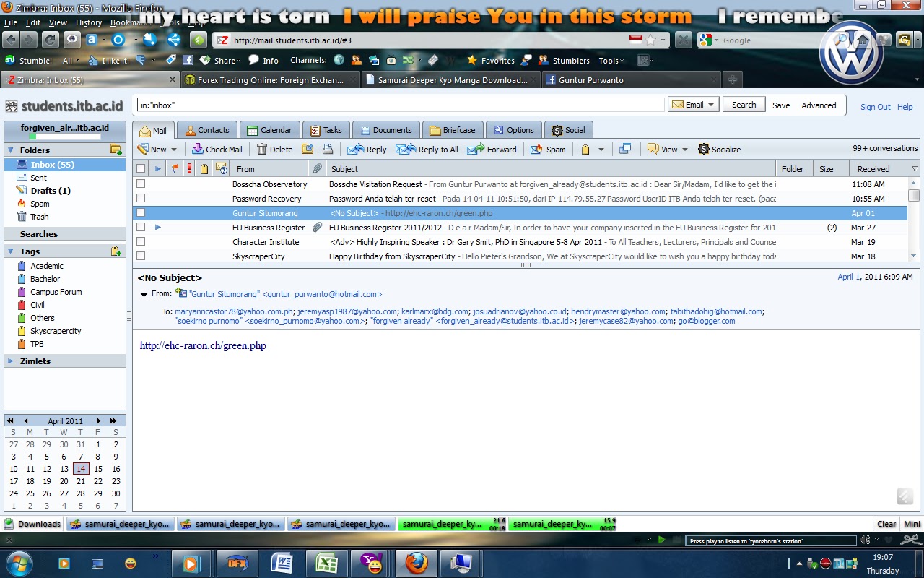The height and width of the screenshot is (578, 924).
Task: Switch to the Calendar tab
Action: [269, 130]
